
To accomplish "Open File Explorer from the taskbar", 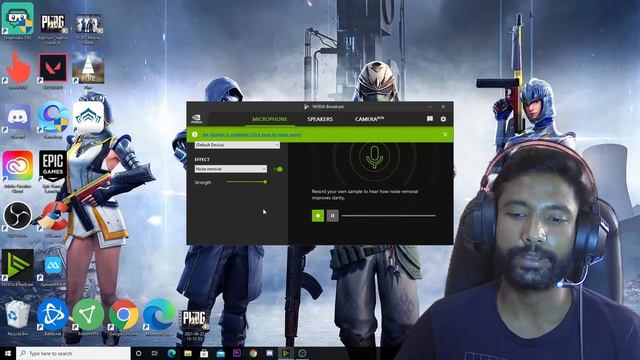I will pyautogui.click(x=188, y=353).
